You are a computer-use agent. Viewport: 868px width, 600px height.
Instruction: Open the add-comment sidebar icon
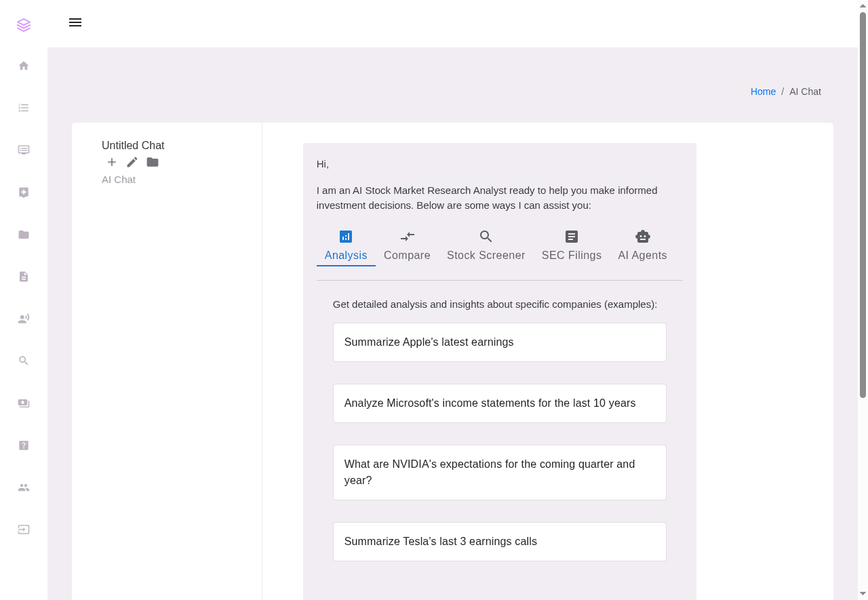click(x=24, y=193)
